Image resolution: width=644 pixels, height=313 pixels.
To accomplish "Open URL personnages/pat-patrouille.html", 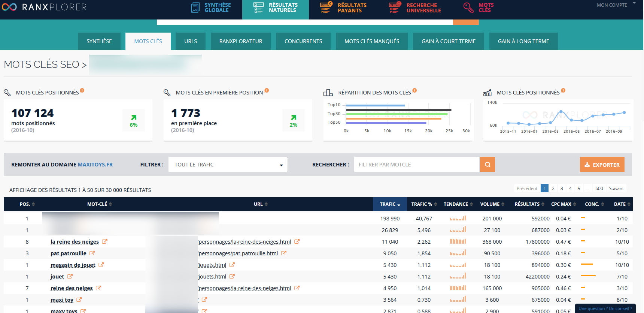I will [238, 253].
